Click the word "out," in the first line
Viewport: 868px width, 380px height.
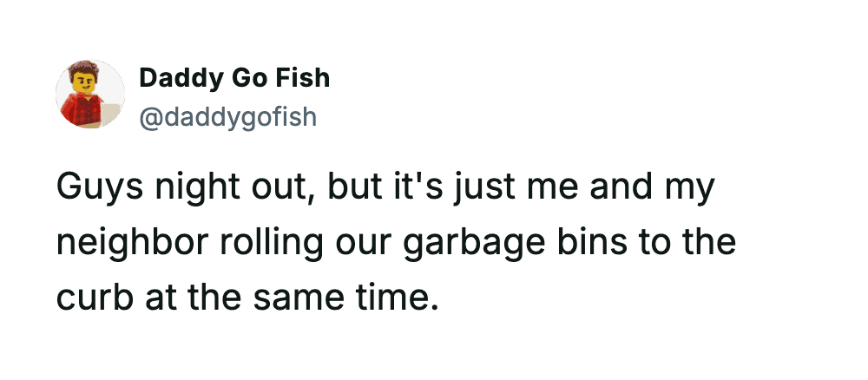coord(278,187)
